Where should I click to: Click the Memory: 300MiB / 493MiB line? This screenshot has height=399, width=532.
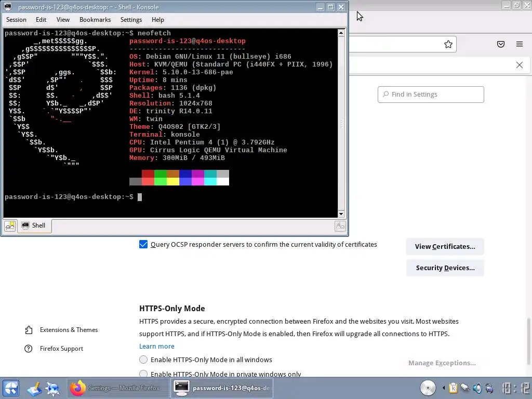click(177, 158)
